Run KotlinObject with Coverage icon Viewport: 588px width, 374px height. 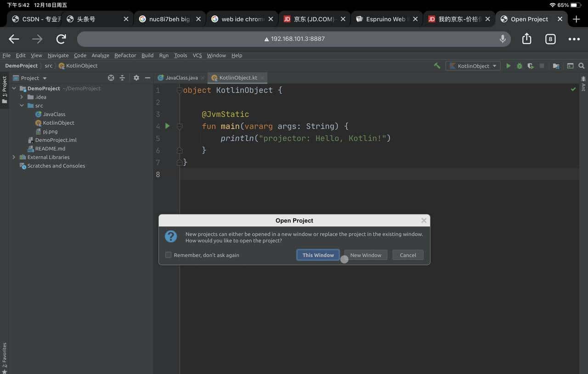pyautogui.click(x=531, y=66)
